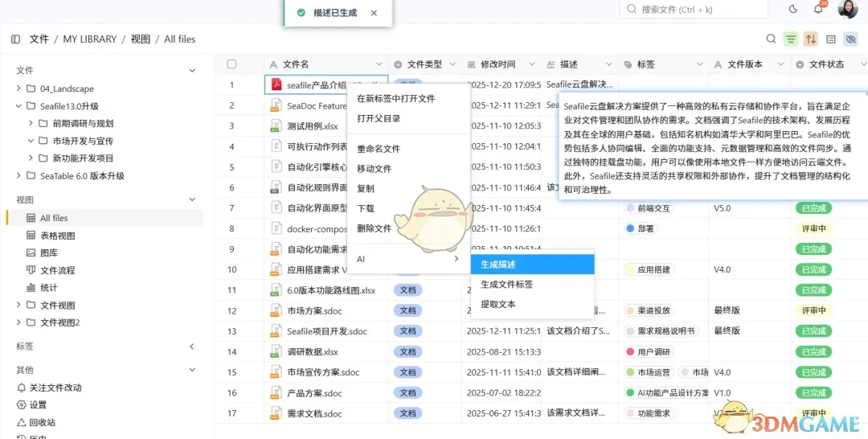868x439 pixels.
Task: Expand the 04_Landscape folder
Action: pos(19,88)
